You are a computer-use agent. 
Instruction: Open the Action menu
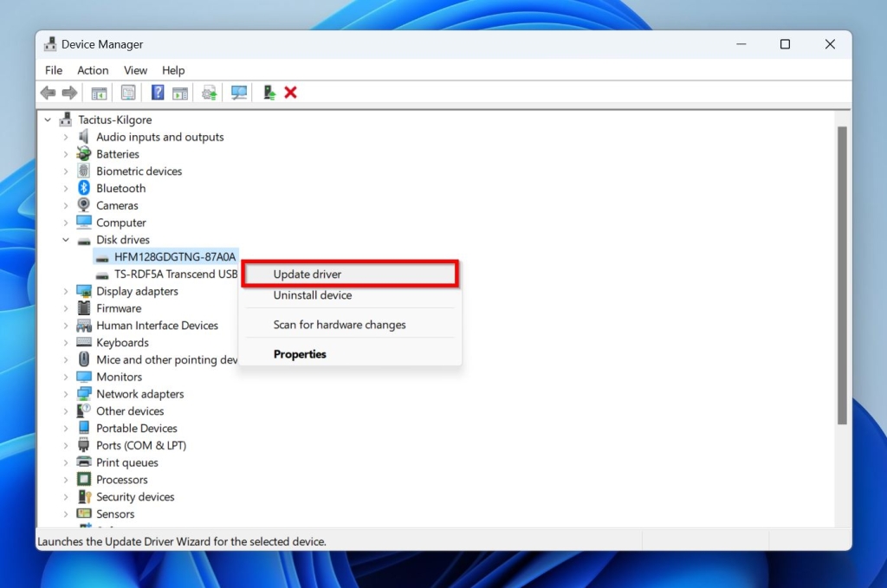pyautogui.click(x=93, y=70)
